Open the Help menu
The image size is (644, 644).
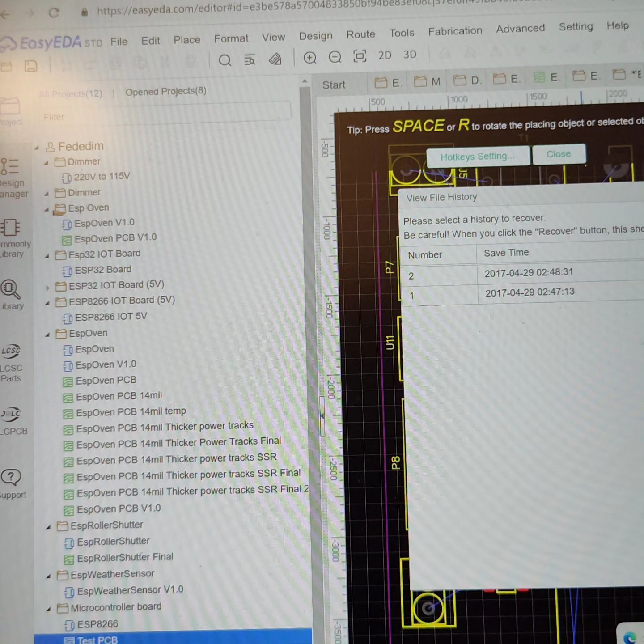click(x=618, y=25)
